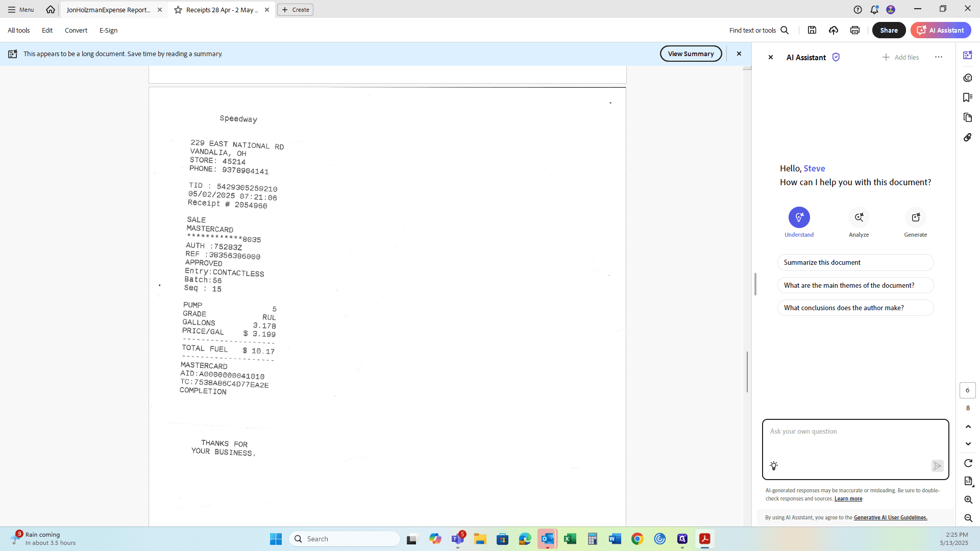Open All tools menu

pyautogui.click(x=19, y=31)
